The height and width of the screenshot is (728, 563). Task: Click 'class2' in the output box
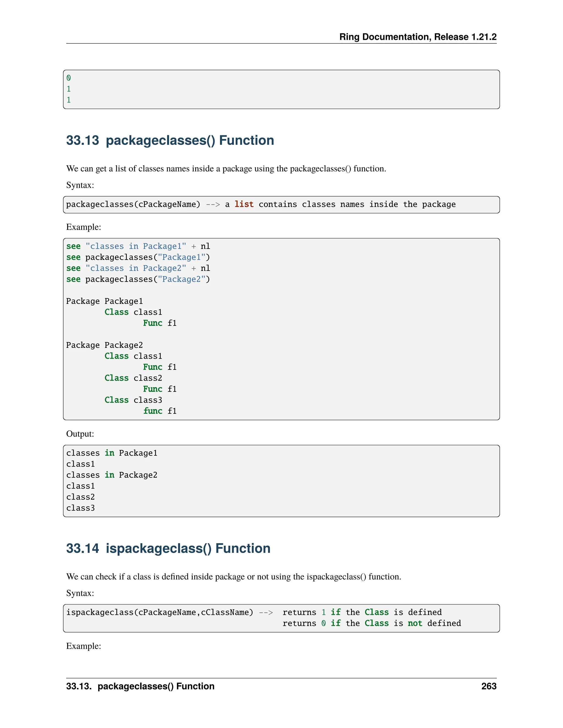80,497
